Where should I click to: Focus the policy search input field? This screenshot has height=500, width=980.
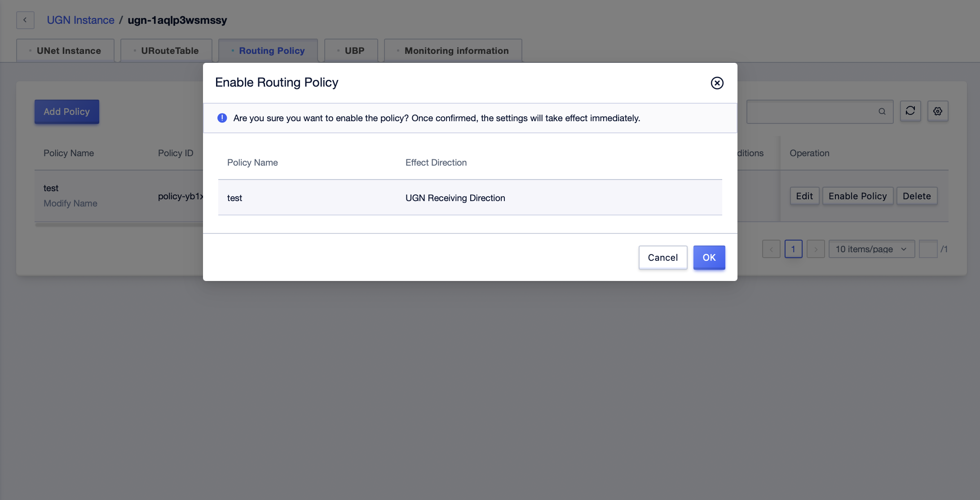(820, 111)
